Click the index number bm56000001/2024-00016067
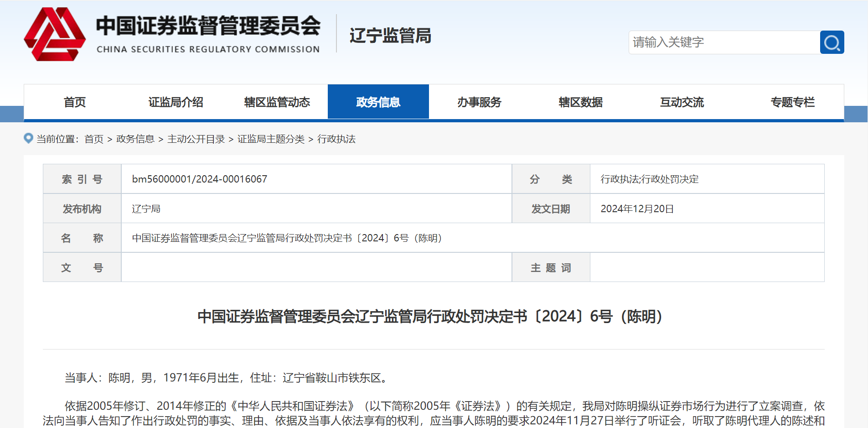 coord(200,179)
